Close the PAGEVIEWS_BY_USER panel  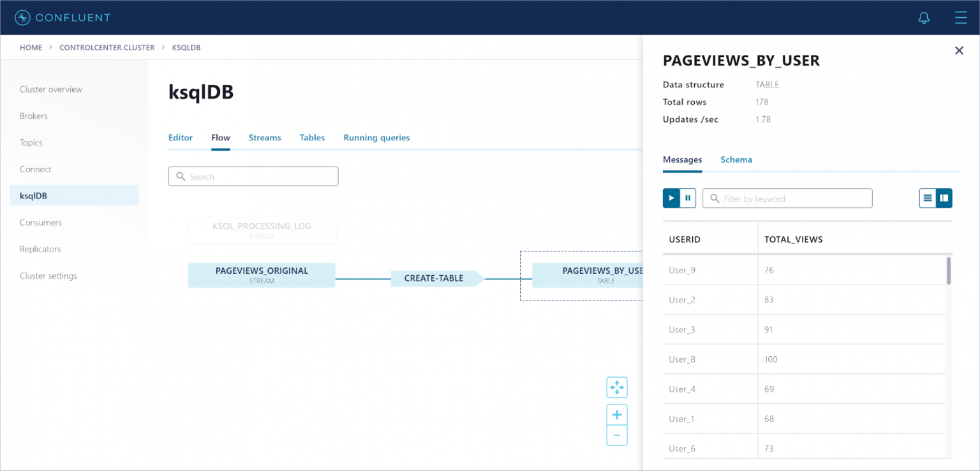(x=958, y=50)
